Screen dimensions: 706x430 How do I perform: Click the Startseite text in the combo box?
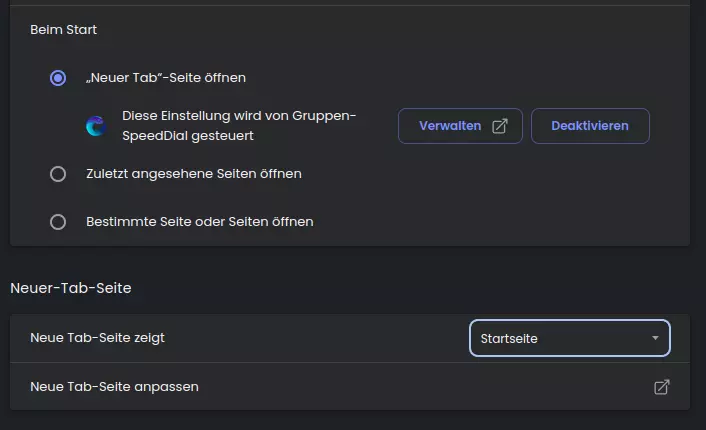pyautogui.click(x=509, y=339)
